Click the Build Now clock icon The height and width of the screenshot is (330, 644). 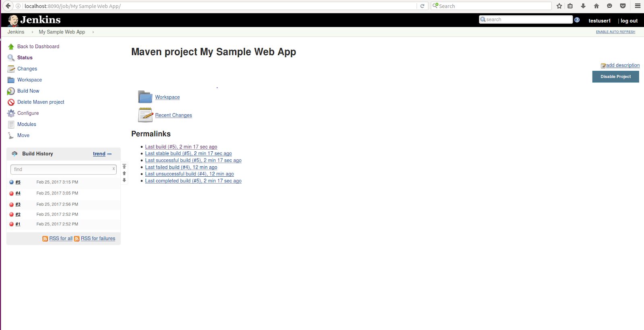[x=11, y=91]
